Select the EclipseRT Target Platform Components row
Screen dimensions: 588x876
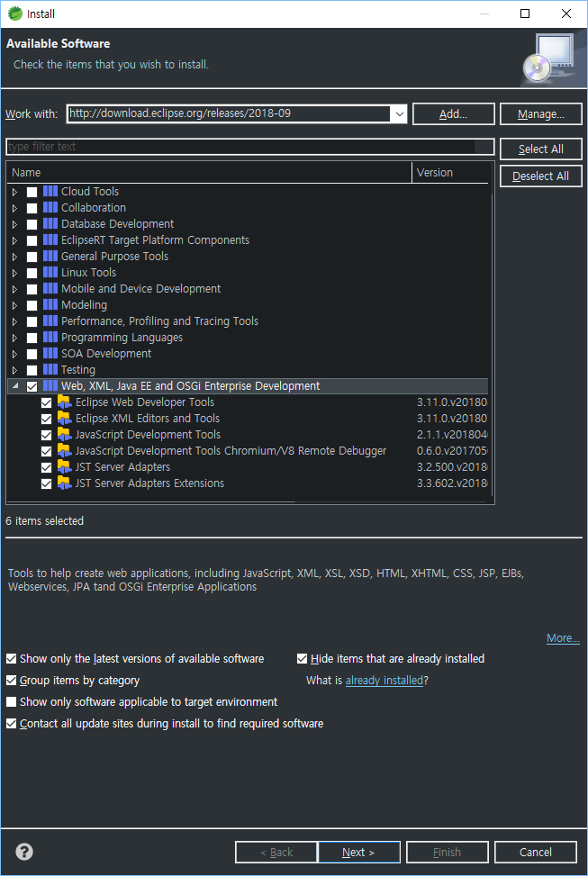[x=247, y=240]
